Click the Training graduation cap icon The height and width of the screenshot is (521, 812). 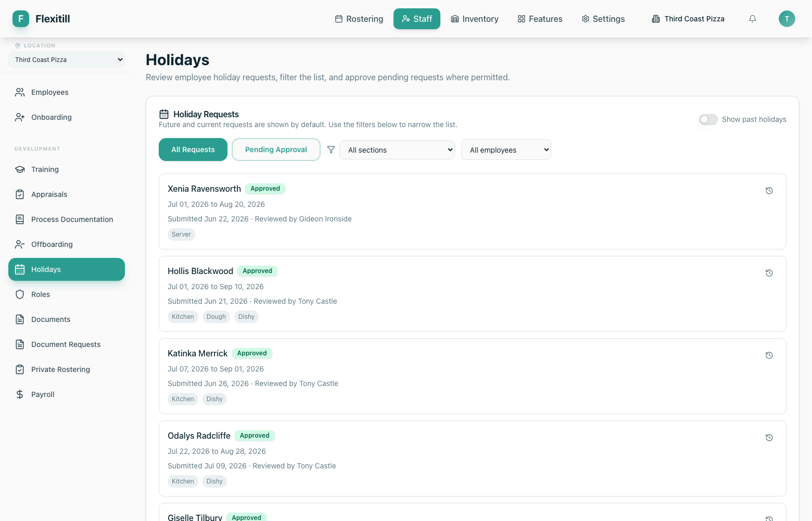[x=20, y=169]
